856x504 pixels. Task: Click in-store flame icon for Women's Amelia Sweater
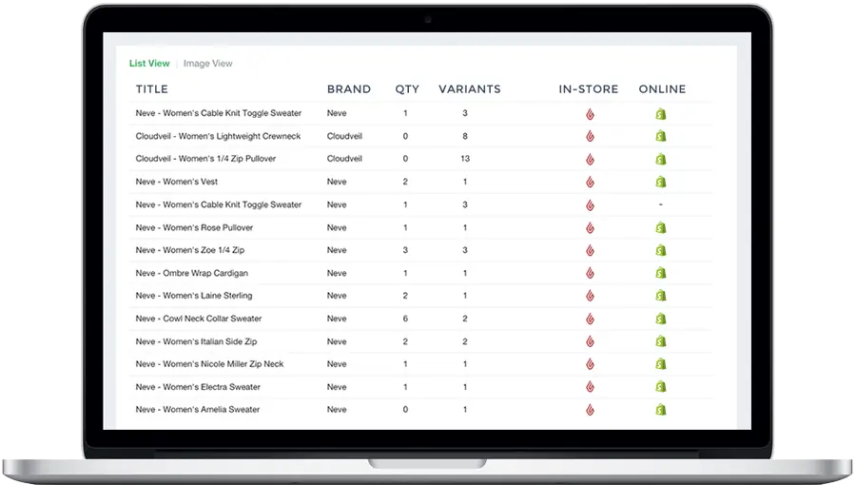tap(590, 410)
